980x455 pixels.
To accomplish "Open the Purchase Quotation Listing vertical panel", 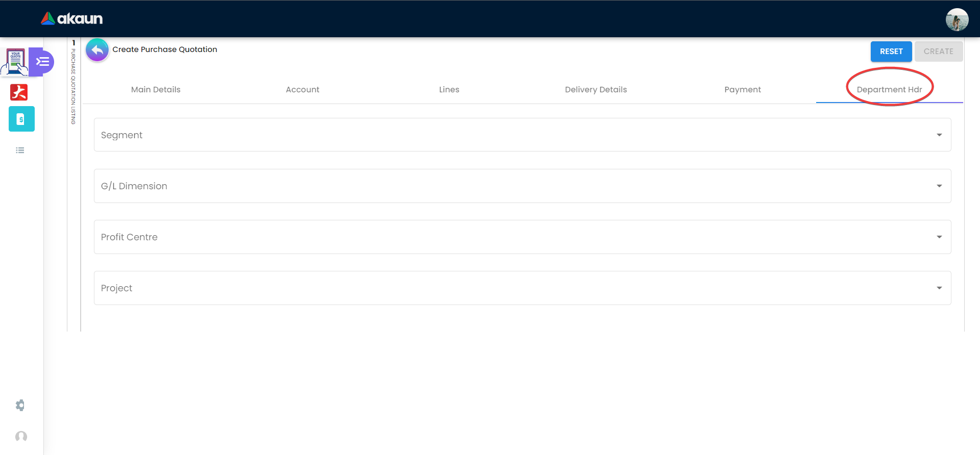I will pos(73,83).
